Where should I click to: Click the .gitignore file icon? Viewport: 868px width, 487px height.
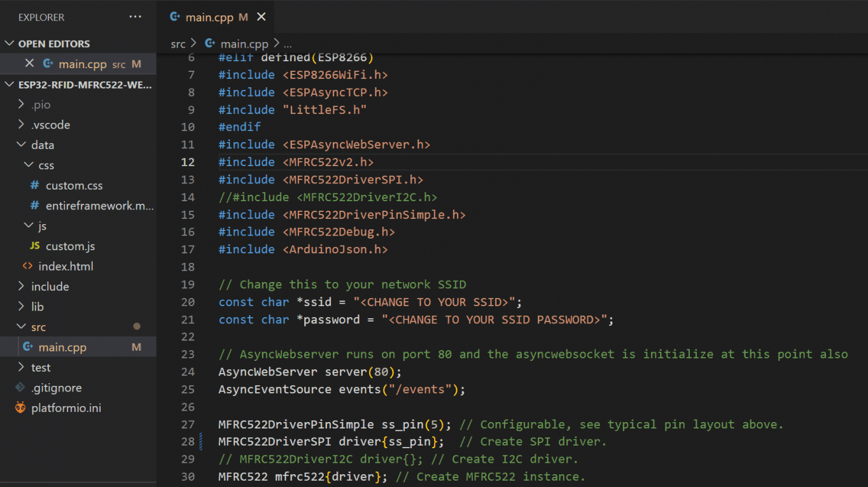(x=20, y=388)
